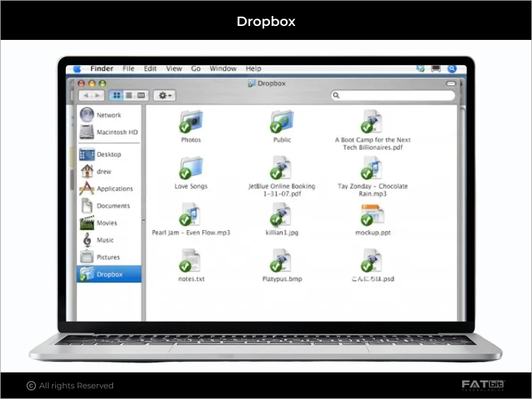Open Applications in the sidebar
The image size is (532, 399).
pos(109,189)
